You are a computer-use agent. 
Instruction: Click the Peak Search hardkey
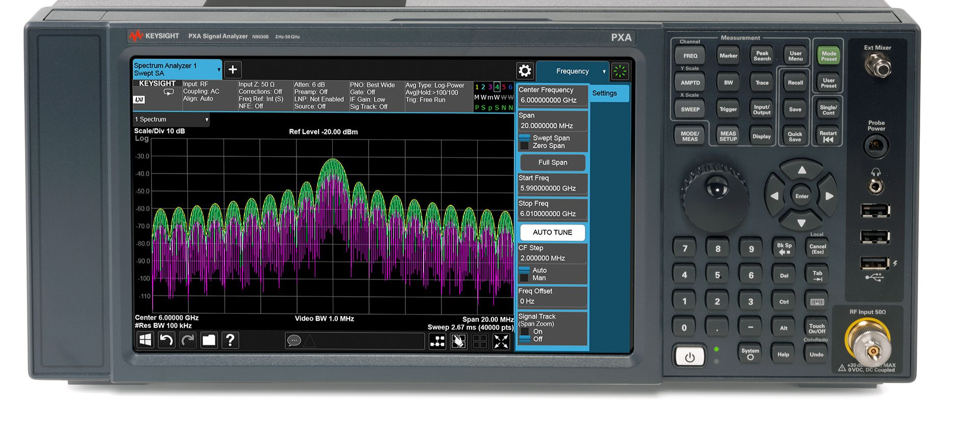pos(762,56)
